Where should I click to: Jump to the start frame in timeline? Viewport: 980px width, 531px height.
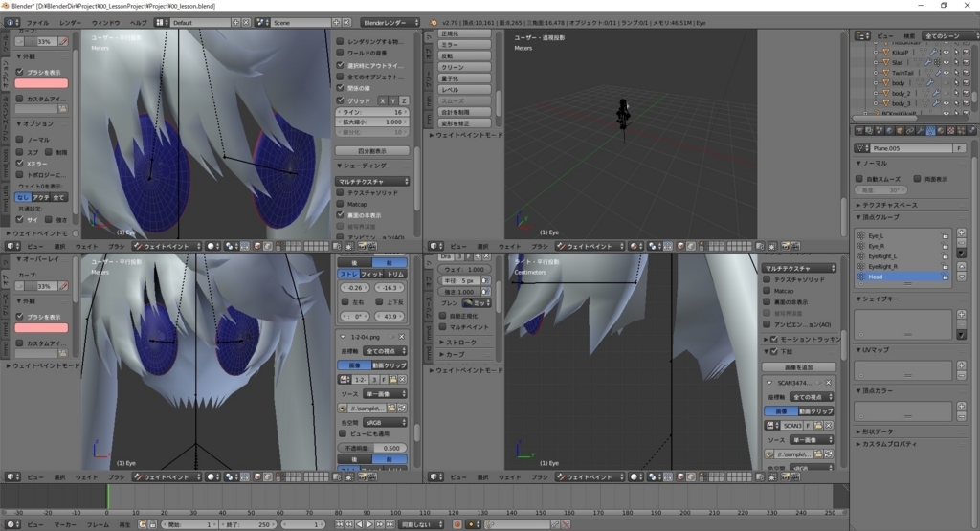[339, 524]
